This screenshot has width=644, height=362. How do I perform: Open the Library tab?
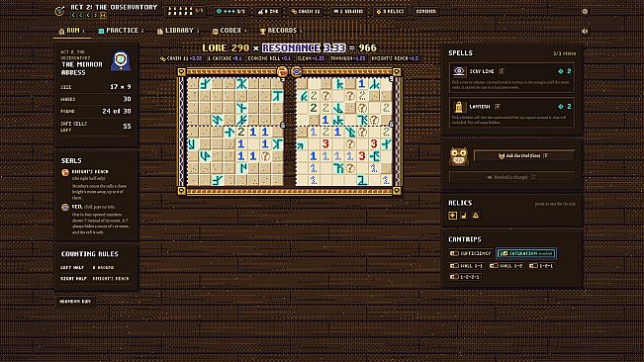(x=178, y=31)
